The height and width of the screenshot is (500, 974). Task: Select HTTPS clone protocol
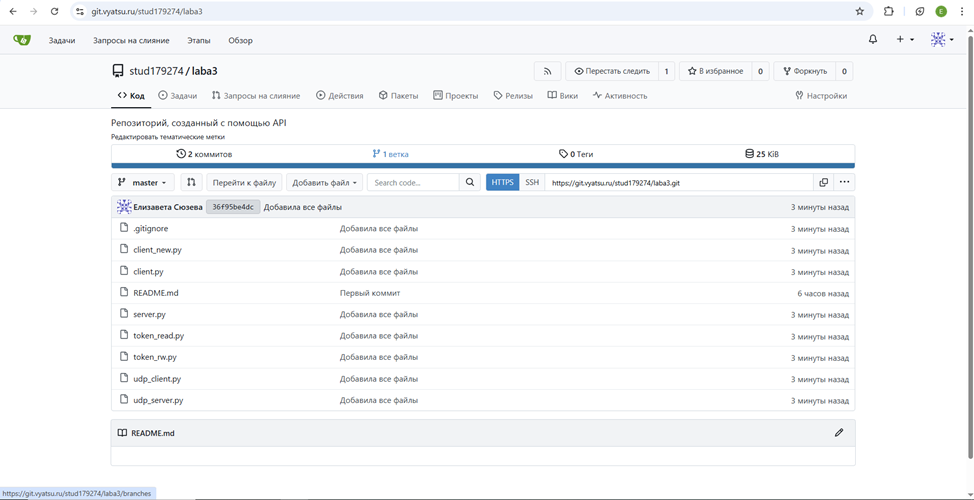coord(502,182)
